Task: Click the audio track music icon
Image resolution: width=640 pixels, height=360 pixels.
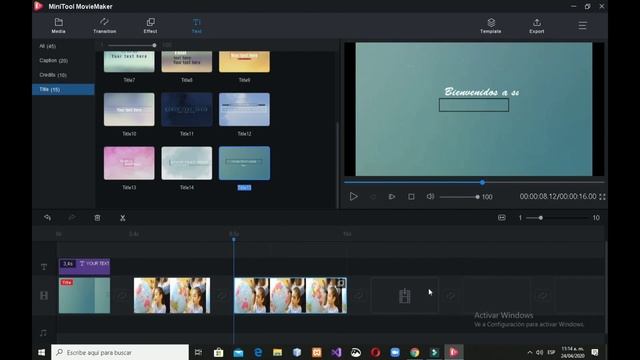Action: [44, 333]
